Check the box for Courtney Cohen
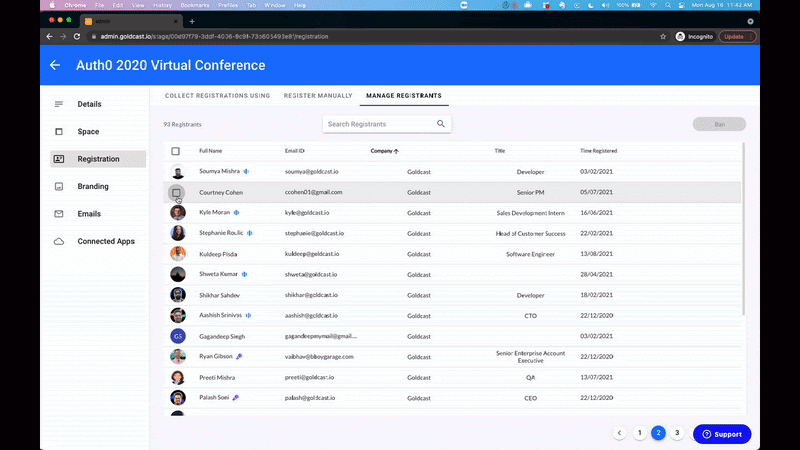Image resolution: width=800 pixels, height=450 pixels. pyautogui.click(x=176, y=192)
